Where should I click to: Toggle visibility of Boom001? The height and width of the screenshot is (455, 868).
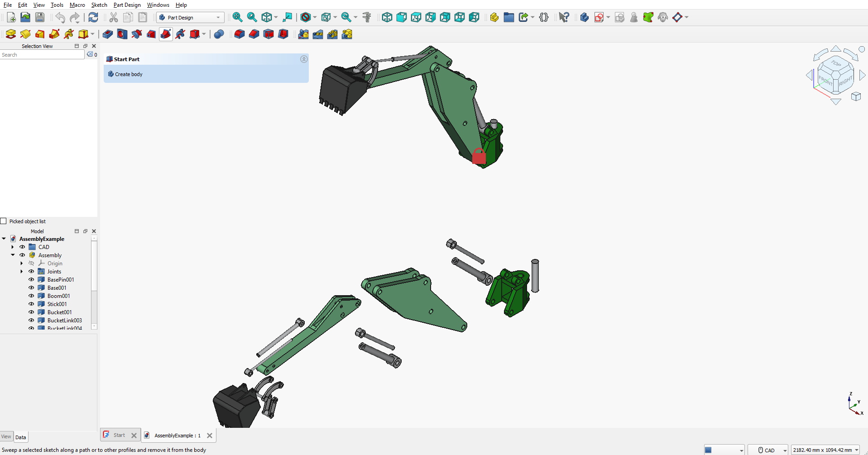pos(31,296)
